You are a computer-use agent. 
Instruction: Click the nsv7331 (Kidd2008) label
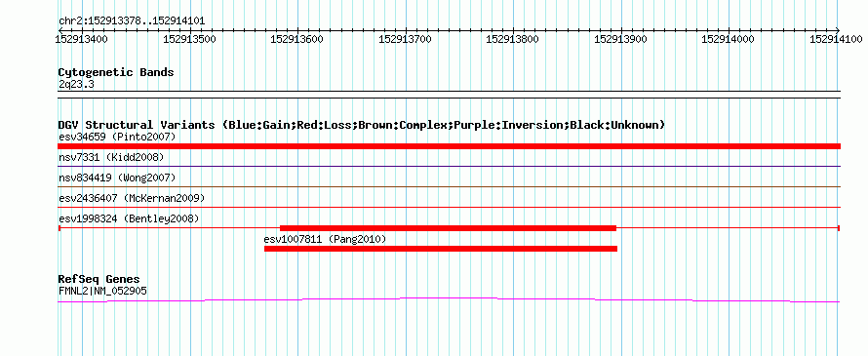coord(111,157)
